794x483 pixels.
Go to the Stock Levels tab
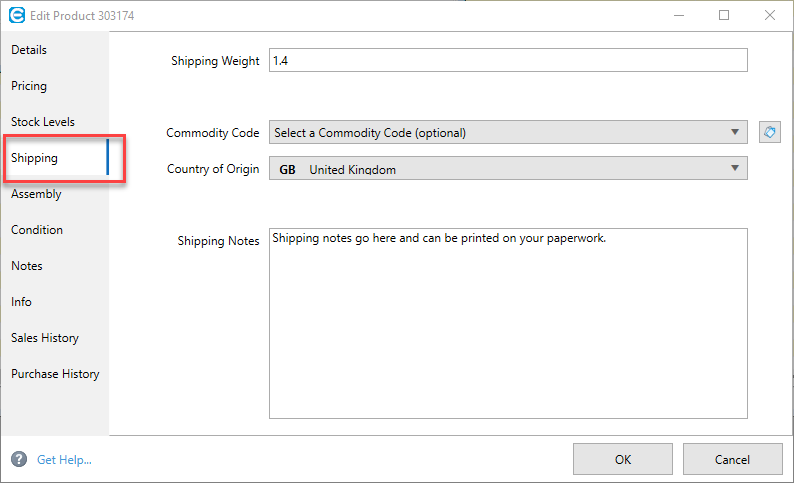[43, 122]
